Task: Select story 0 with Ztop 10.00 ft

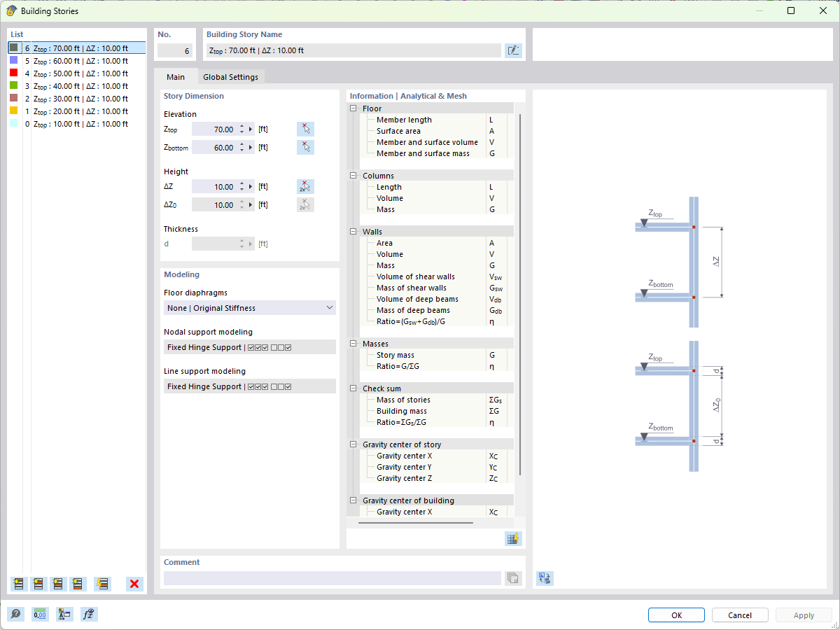Action: point(77,124)
